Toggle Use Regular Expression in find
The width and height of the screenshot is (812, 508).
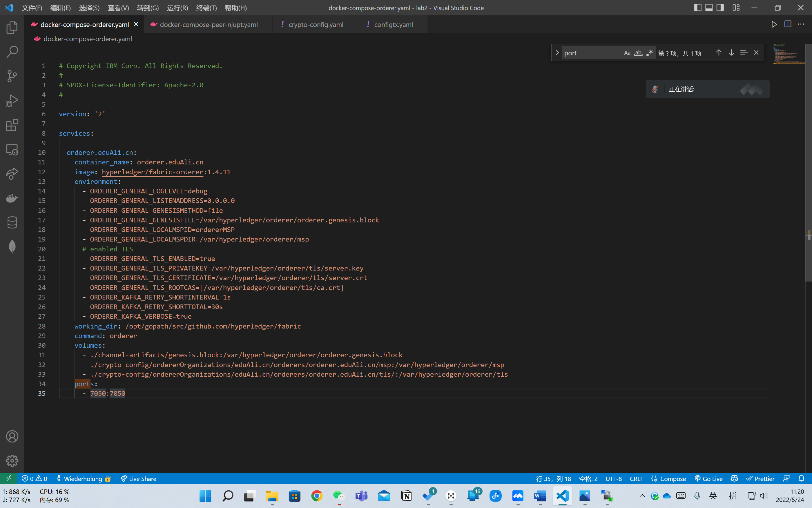tap(649, 53)
